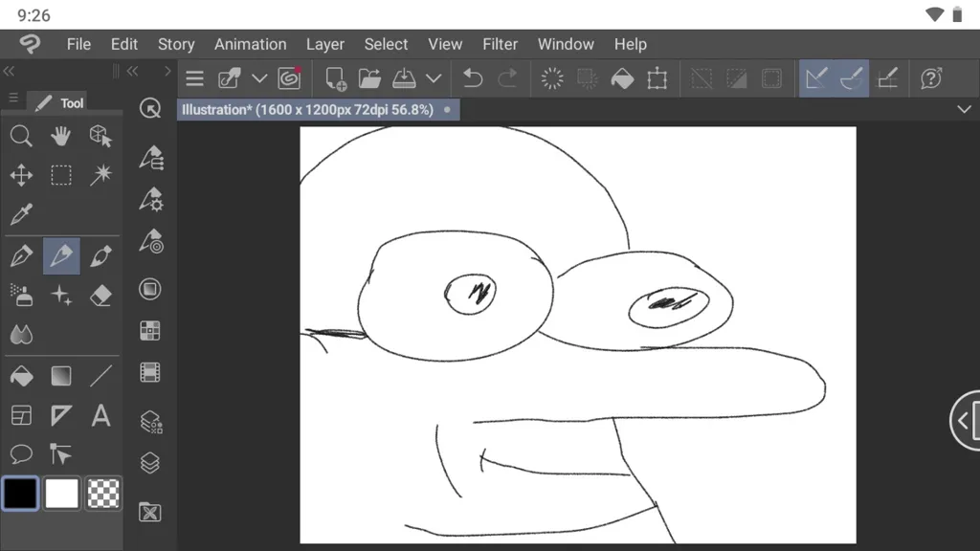Select the Fill bucket tool in tool palette

(x=21, y=376)
